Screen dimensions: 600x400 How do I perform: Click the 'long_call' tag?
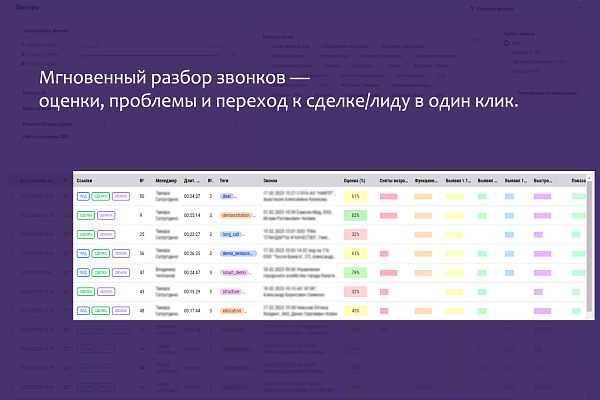pos(231,234)
